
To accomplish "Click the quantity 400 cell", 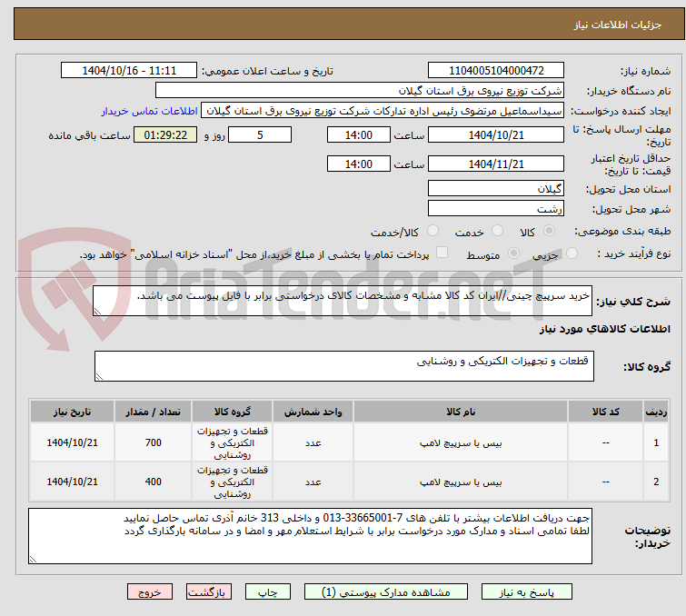I will coord(154,482).
